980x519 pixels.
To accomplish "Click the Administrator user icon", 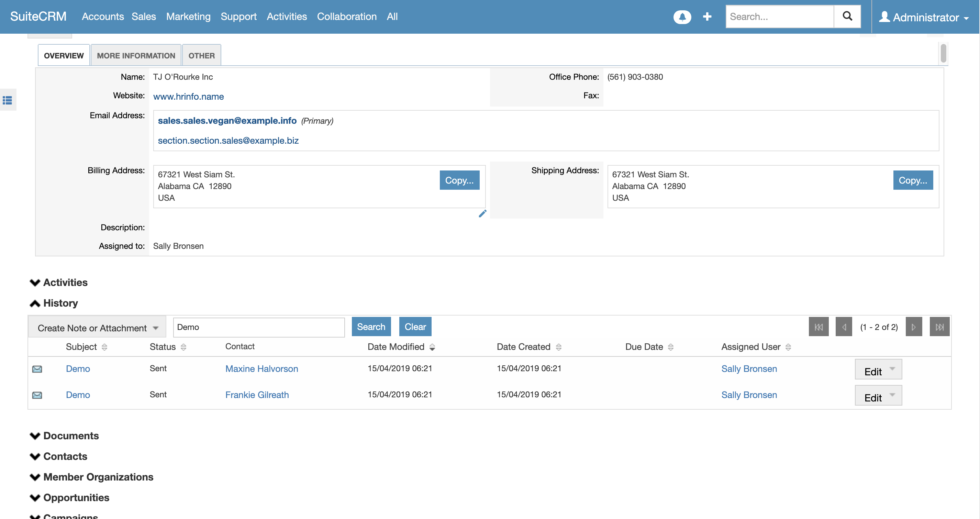I will pyautogui.click(x=884, y=17).
